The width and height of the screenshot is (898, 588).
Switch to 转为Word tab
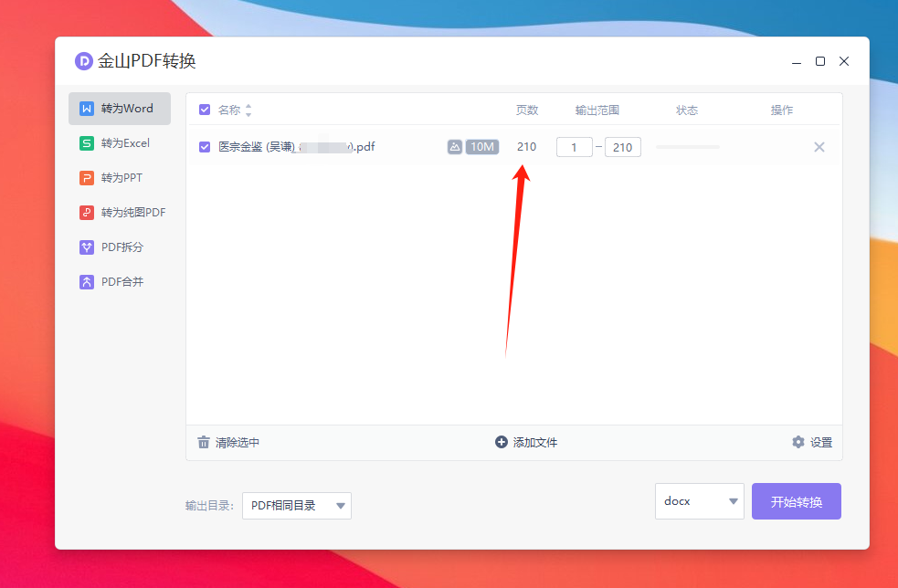pyautogui.click(x=120, y=109)
